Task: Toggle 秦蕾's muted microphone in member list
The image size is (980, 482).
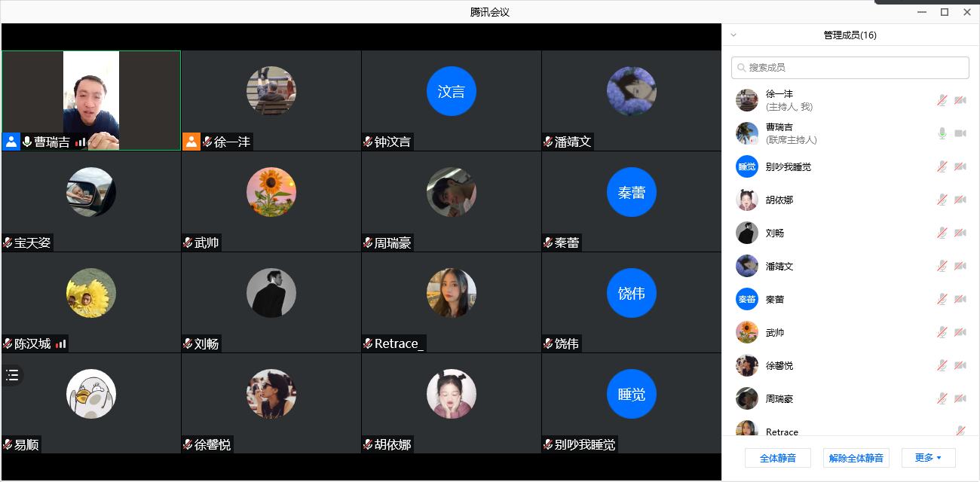Action: click(942, 299)
